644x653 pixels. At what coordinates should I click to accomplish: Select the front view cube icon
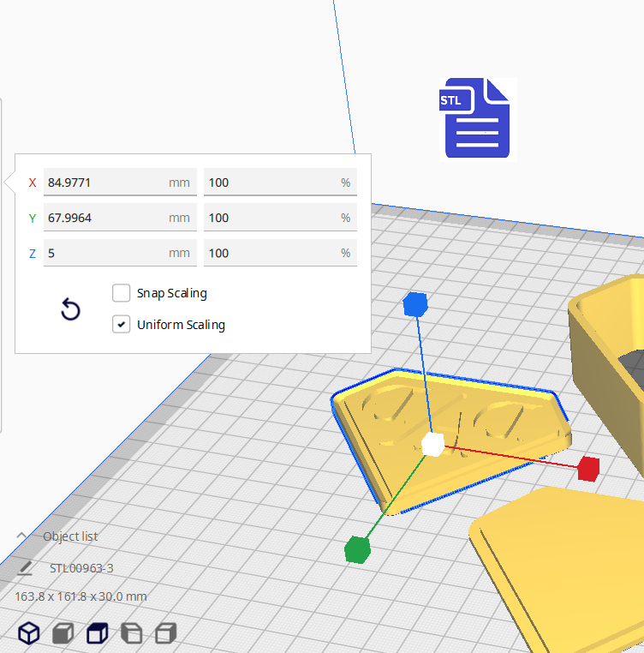[x=63, y=633]
